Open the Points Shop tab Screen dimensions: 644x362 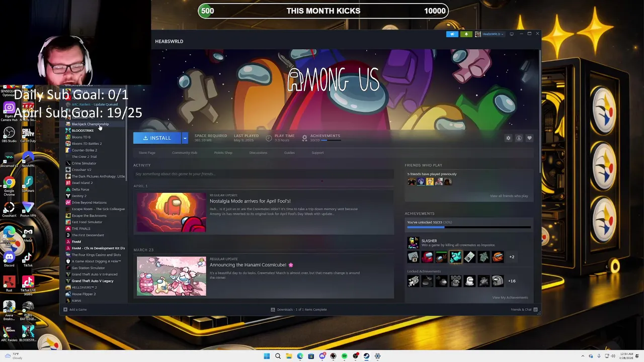coord(223,153)
